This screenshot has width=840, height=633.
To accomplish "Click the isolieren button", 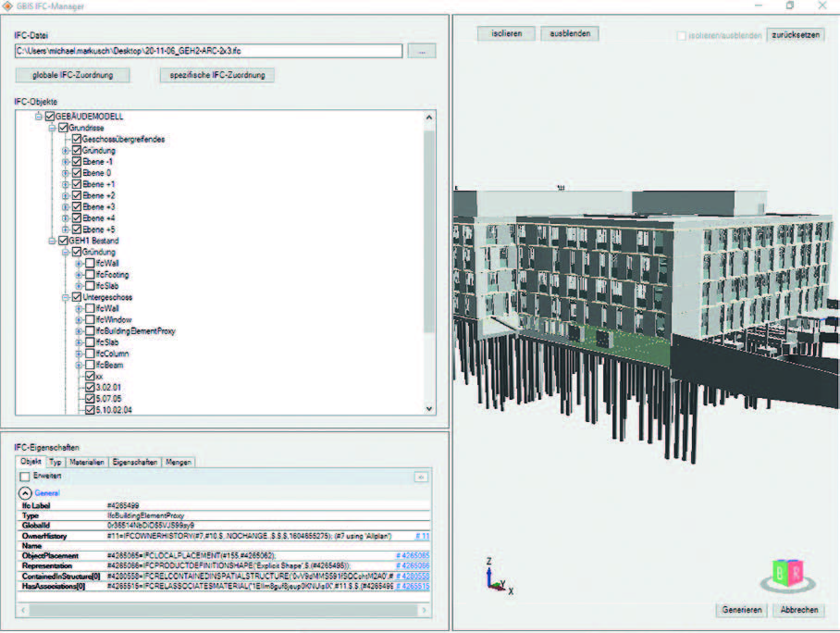I will (506, 33).
